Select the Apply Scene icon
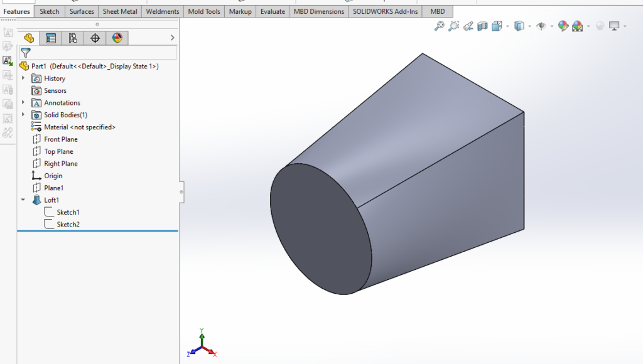Image resolution: width=643 pixels, height=364 pixels. coord(576,26)
